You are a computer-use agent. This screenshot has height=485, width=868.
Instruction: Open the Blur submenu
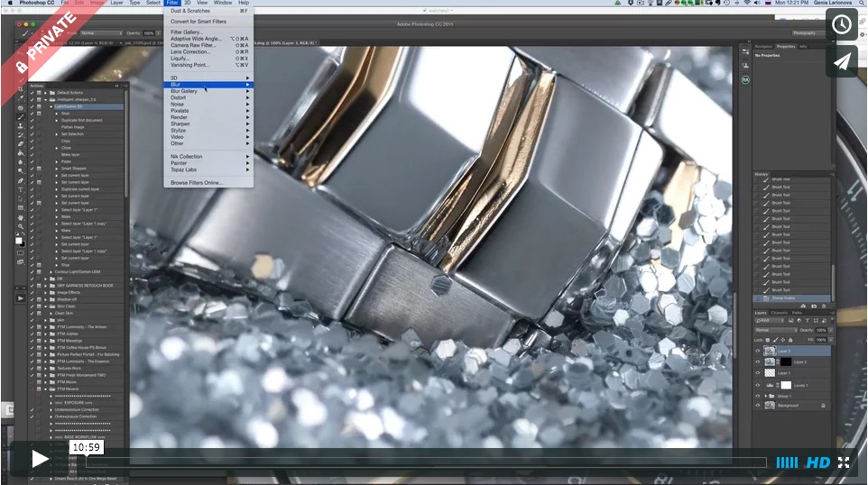208,85
